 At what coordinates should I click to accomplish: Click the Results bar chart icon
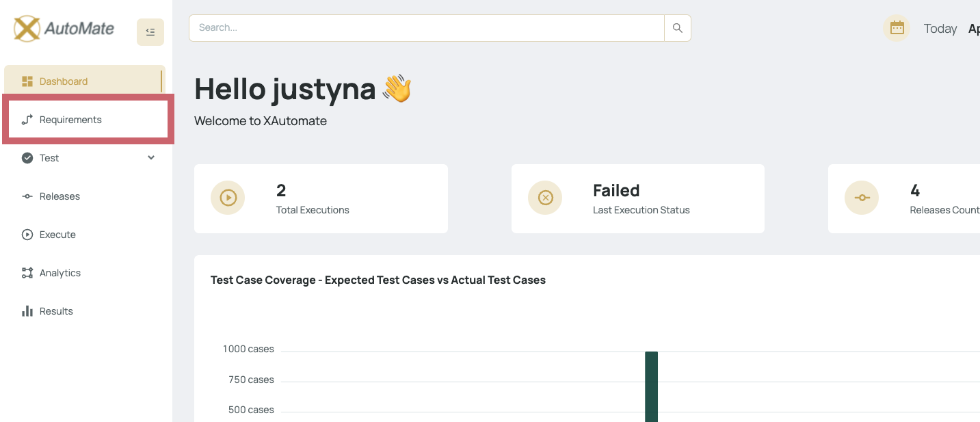point(27,311)
